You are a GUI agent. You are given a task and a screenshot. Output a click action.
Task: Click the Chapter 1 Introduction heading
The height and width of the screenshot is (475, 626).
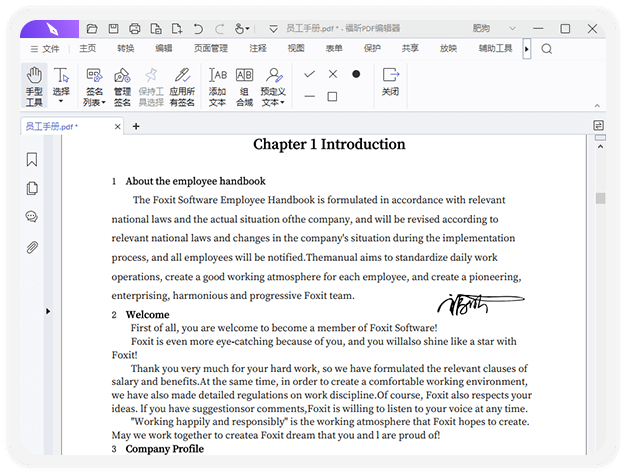(x=329, y=144)
